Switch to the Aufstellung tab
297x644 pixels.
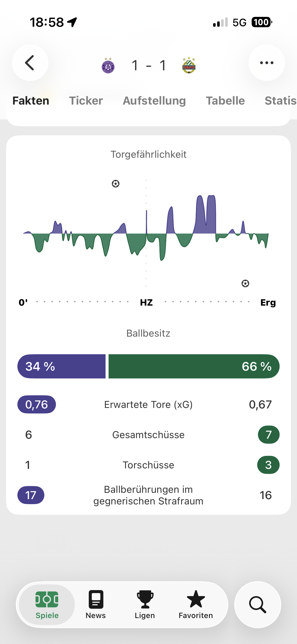click(154, 101)
